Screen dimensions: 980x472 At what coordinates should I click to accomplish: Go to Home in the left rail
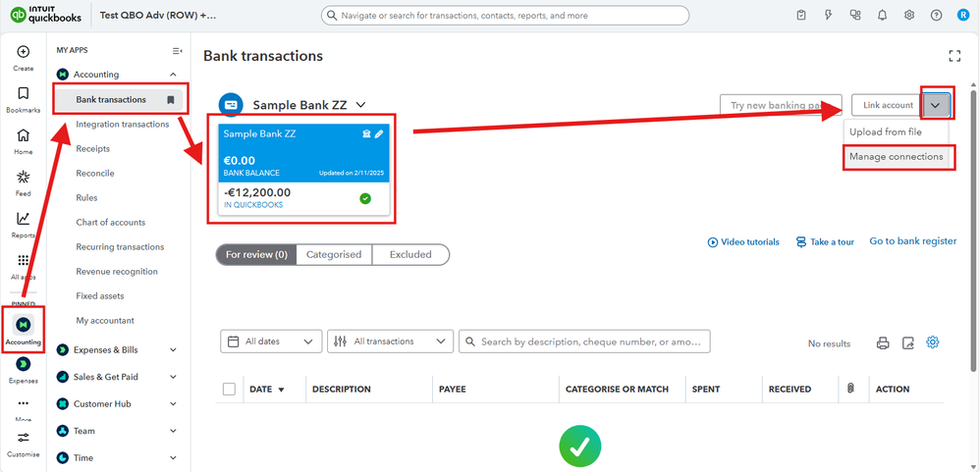tap(23, 134)
